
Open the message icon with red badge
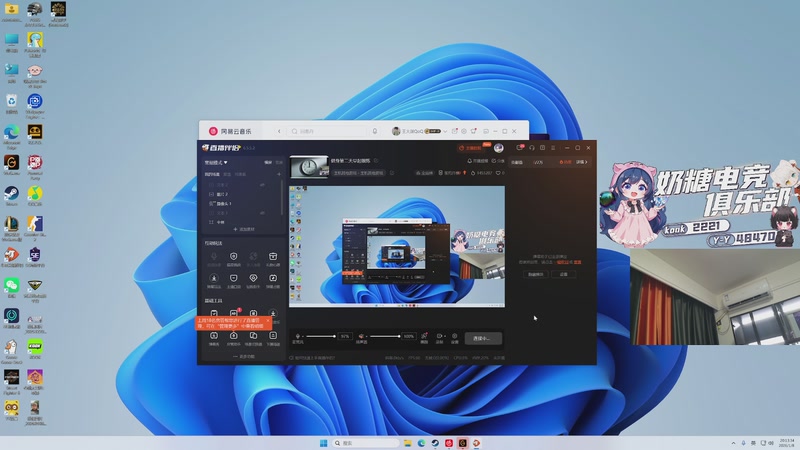(x=519, y=148)
